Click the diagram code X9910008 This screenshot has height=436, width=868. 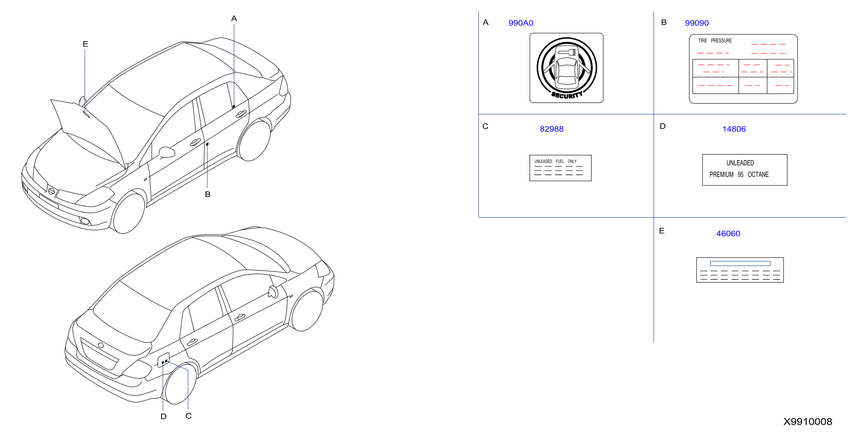coord(807,422)
